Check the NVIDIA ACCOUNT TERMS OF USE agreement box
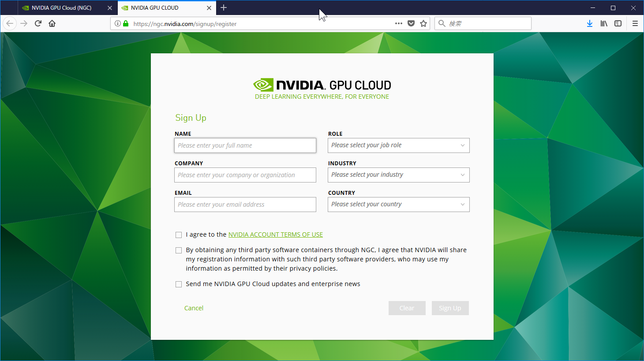 click(x=179, y=234)
